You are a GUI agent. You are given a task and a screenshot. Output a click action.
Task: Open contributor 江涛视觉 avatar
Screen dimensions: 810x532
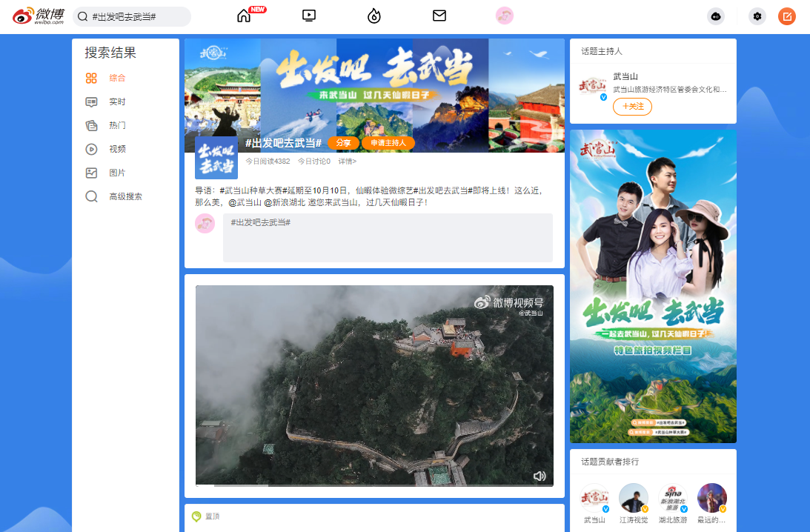(x=634, y=498)
